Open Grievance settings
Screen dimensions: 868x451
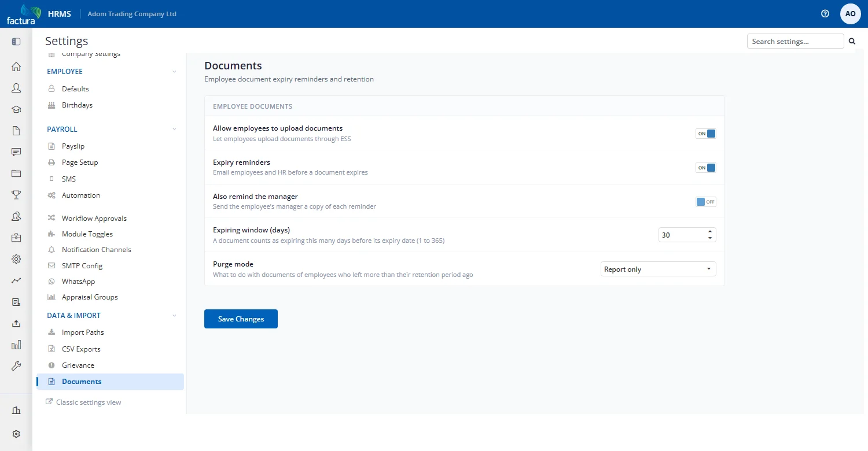click(x=78, y=365)
